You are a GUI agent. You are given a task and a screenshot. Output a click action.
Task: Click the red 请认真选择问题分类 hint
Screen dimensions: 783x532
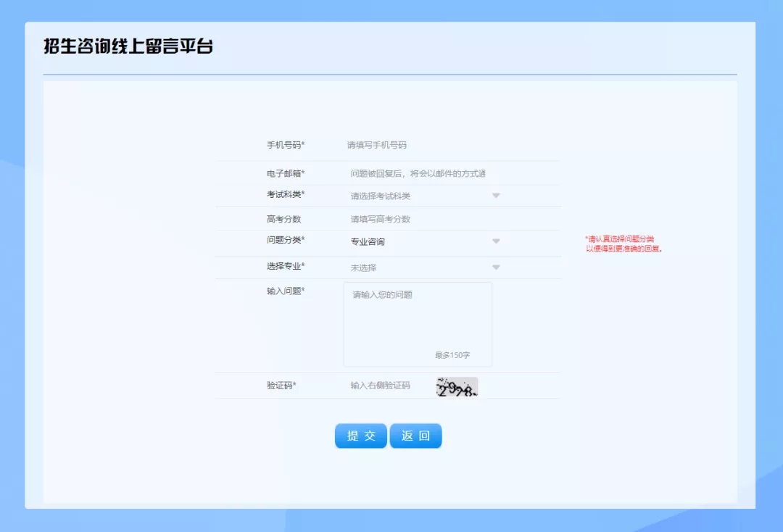click(623, 244)
